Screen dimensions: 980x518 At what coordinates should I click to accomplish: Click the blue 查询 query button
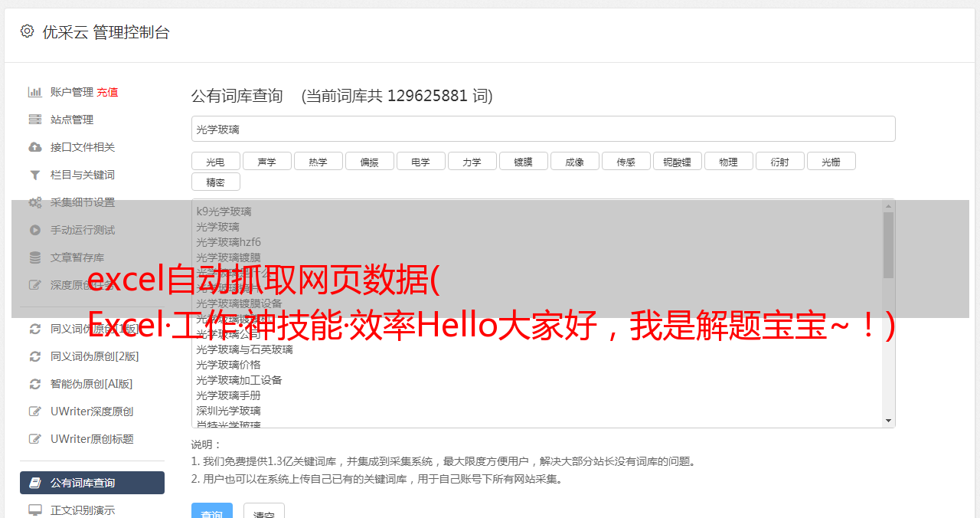pyautogui.click(x=211, y=512)
